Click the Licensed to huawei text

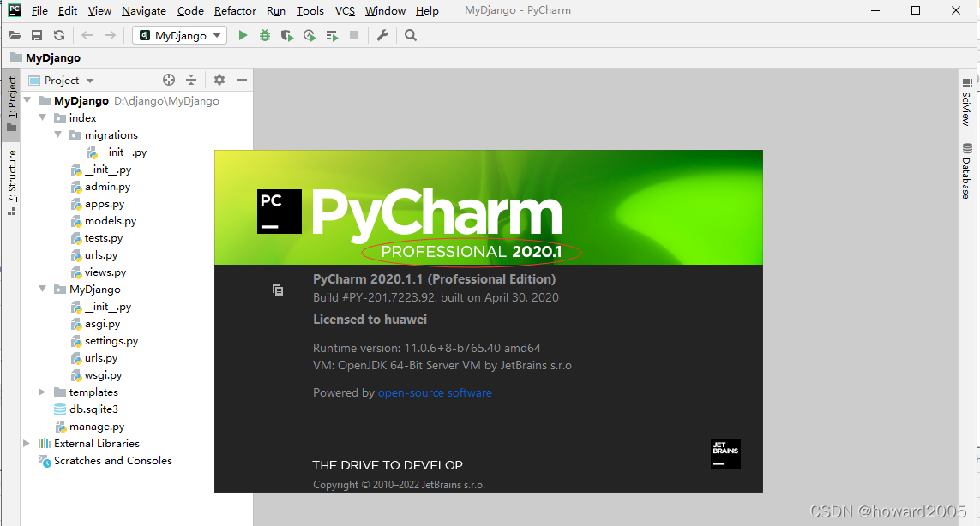(370, 320)
